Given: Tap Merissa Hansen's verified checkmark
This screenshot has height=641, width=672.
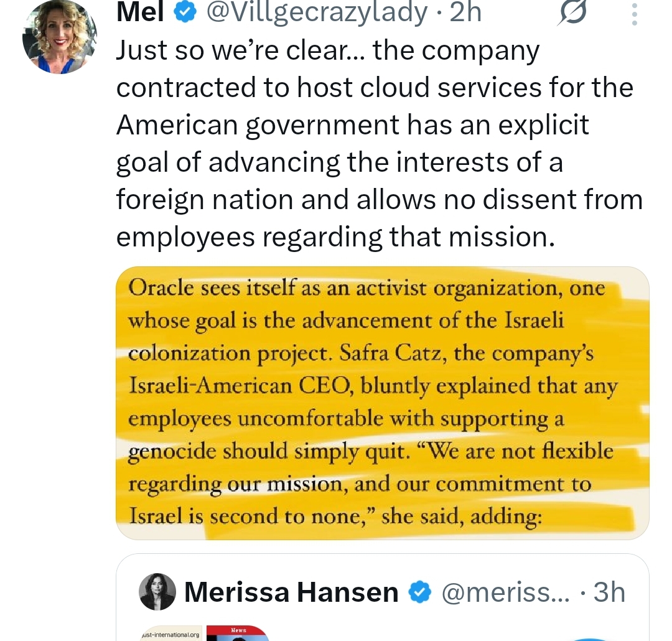Looking at the screenshot, I should point(420,592).
